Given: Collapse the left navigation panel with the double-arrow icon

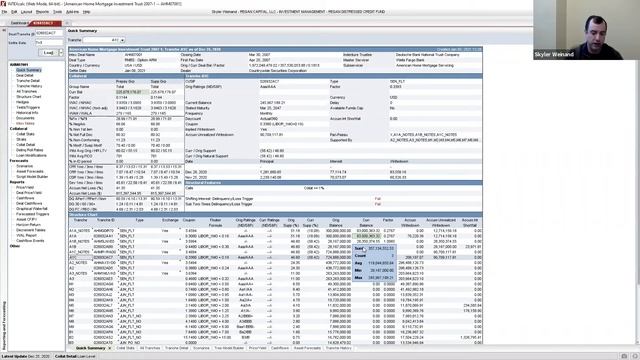Looking at the screenshot, I should click(4, 30).
